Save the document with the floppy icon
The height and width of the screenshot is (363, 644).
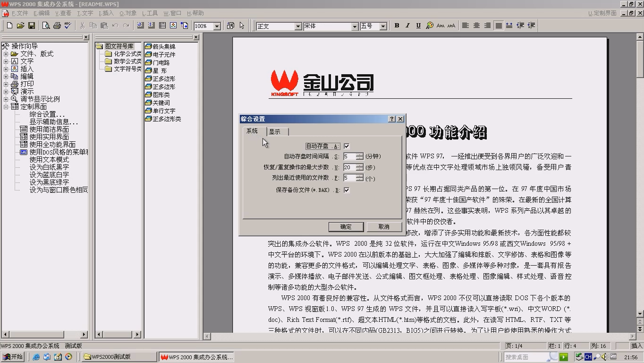pyautogui.click(x=32, y=26)
